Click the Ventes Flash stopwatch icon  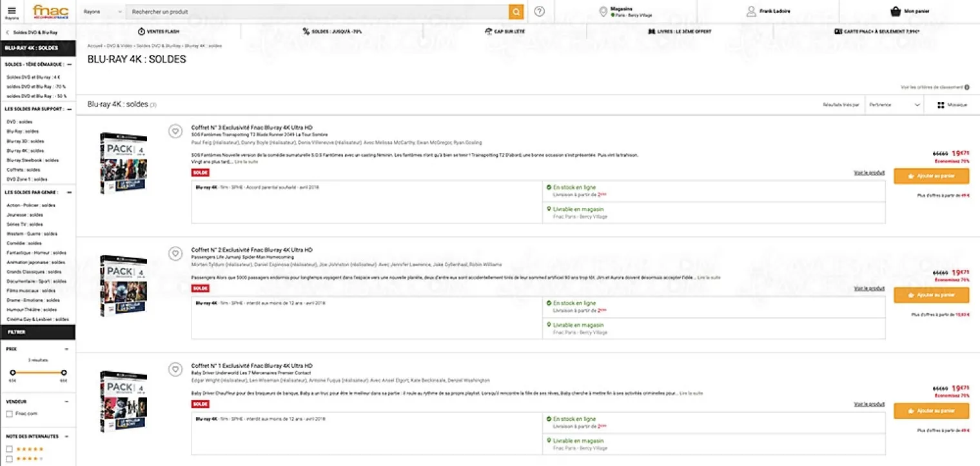click(x=141, y=31)
